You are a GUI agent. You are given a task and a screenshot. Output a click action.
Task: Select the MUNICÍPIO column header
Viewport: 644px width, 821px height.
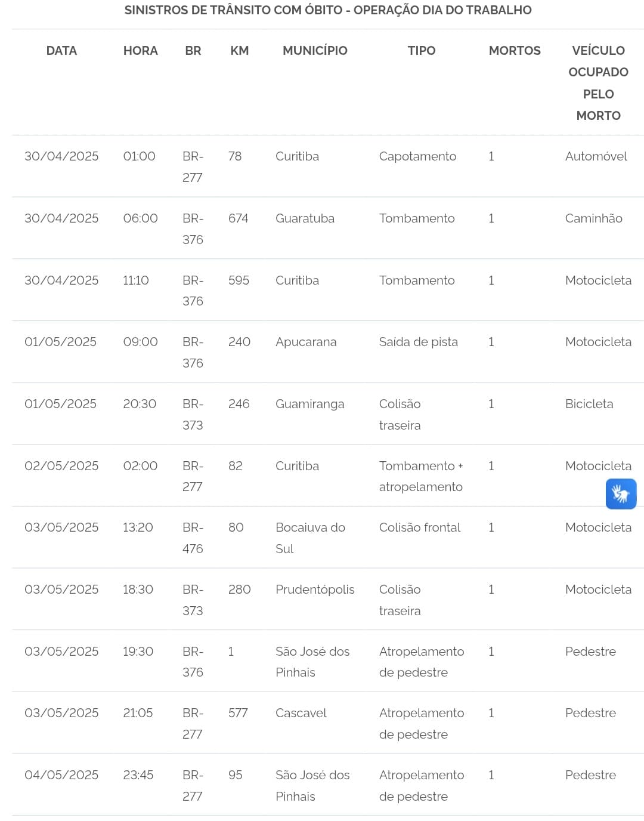coord(315,51)
